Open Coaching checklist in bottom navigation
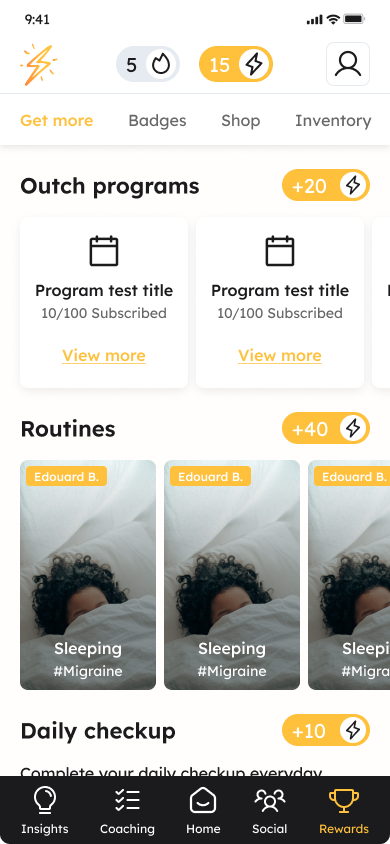The width and height of the screenshot is (390, 844). coord(127,810)
